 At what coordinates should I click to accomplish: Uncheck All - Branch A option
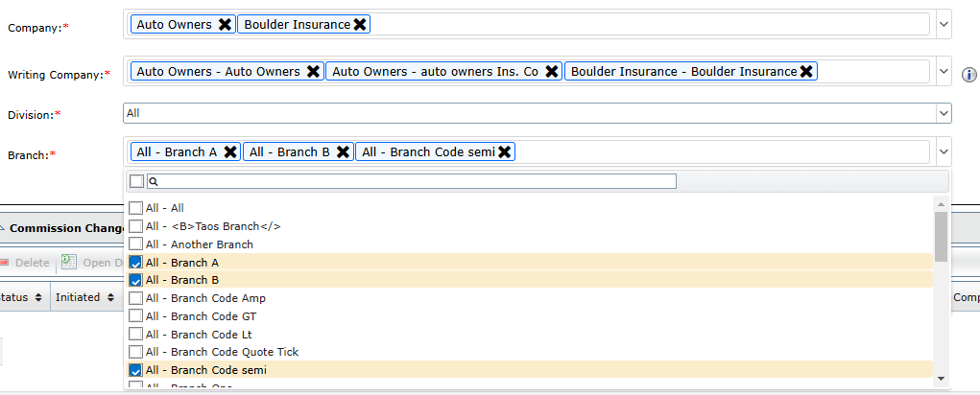135,262
